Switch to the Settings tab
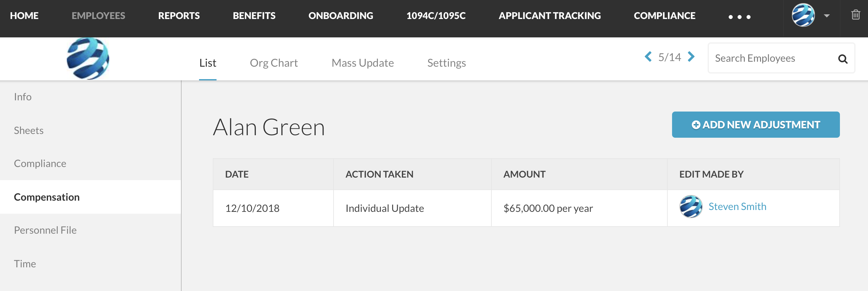Image resolution: width=868 pixels, height=291 pixels. click(x=446, y=63)
